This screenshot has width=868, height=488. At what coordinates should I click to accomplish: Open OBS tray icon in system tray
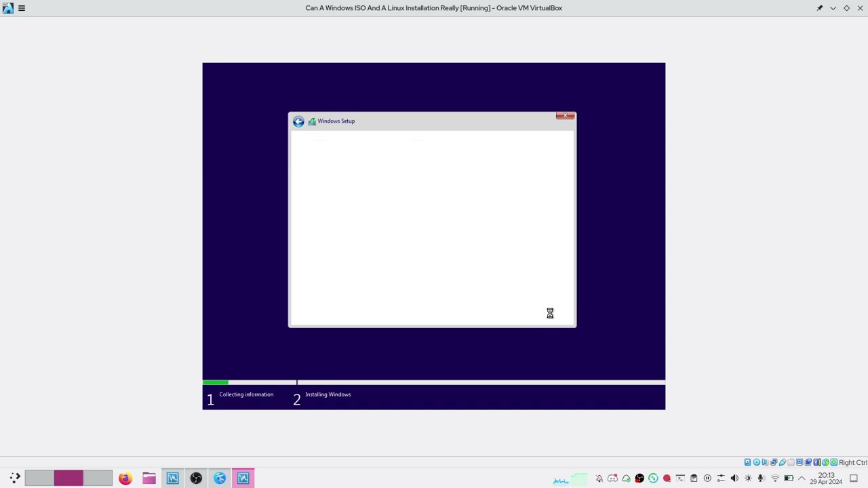point(639,479)
